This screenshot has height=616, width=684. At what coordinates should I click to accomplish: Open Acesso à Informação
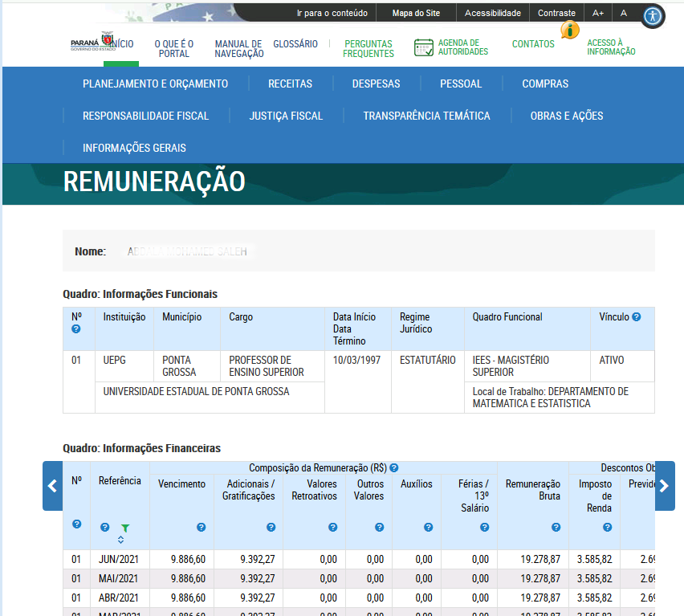pyautogui.click(x=611, y=47)
